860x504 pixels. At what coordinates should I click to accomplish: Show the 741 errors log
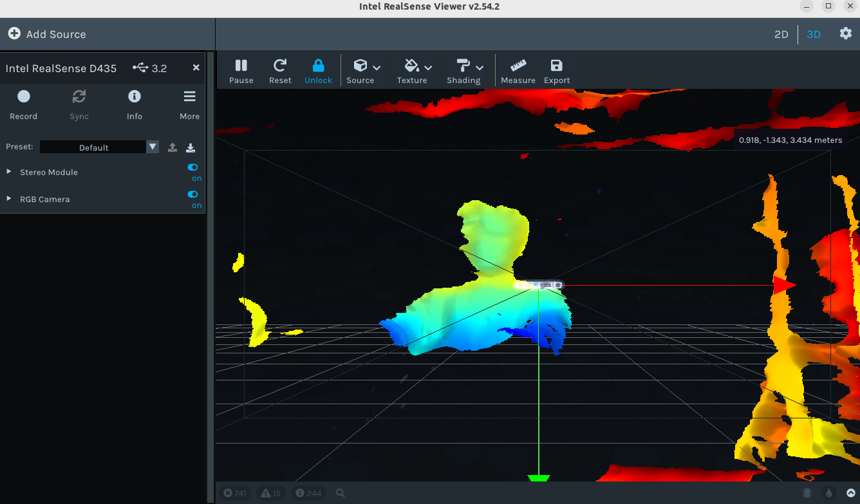pos(235,493)
